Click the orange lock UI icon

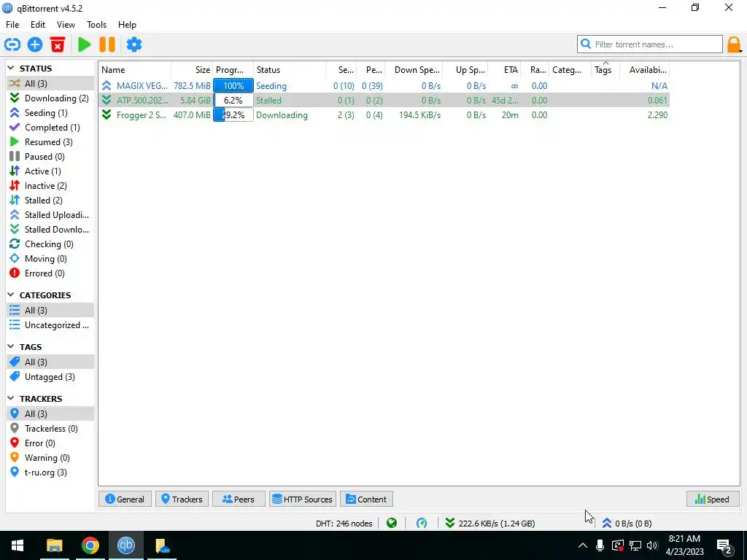(734, 44)
